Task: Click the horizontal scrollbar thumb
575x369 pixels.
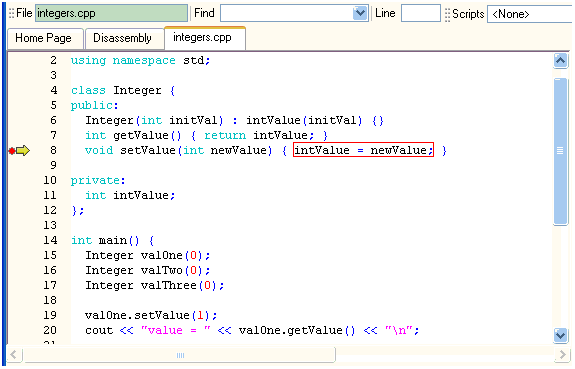Action: [x=180, y=355]
